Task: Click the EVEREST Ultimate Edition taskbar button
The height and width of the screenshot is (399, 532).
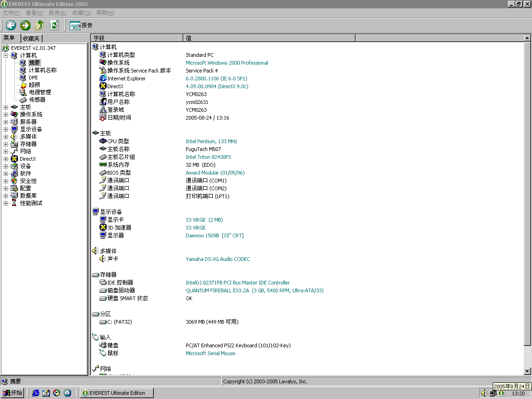Action: 117,393
